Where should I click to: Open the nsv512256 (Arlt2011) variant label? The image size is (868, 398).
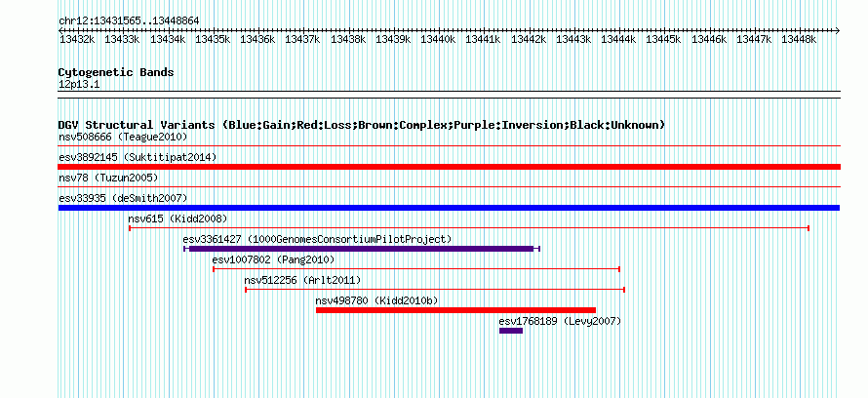[x=302, y=280]
